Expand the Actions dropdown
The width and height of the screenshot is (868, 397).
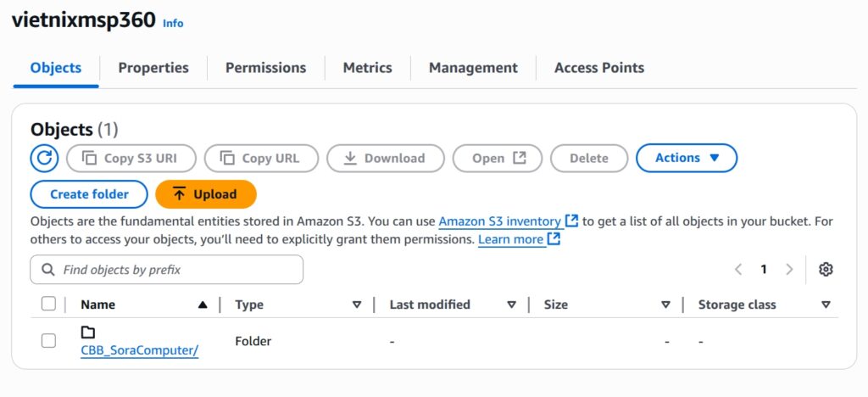click(x=687, y=158)
